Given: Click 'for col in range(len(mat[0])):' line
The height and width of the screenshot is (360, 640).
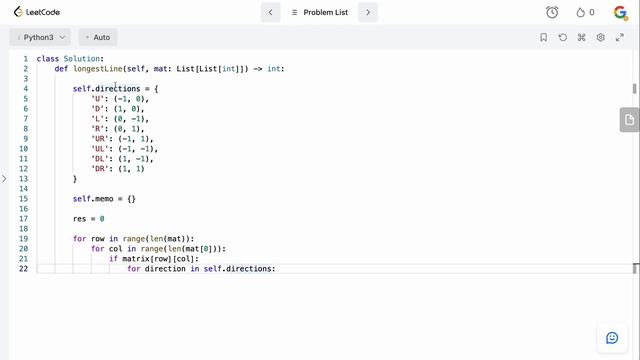Looking at the screenshot, I should [x=158, y=249].
